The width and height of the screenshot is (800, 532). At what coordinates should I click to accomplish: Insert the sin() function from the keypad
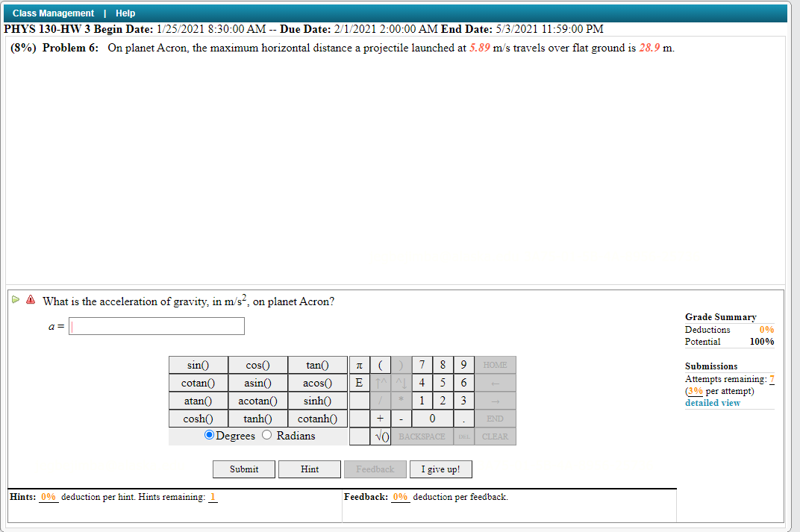tap(198, 365)
